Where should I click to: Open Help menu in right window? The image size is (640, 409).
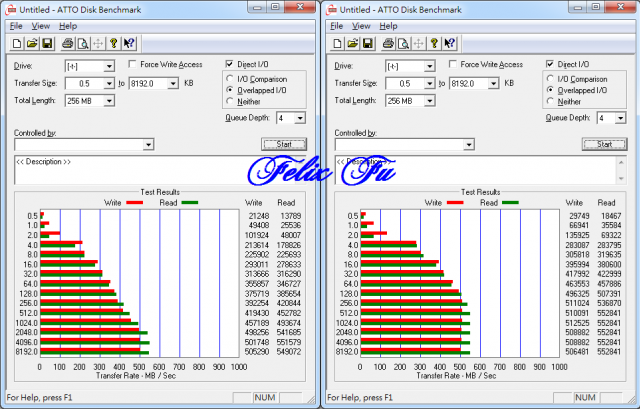pyautogui.click(x=388, y=26)
